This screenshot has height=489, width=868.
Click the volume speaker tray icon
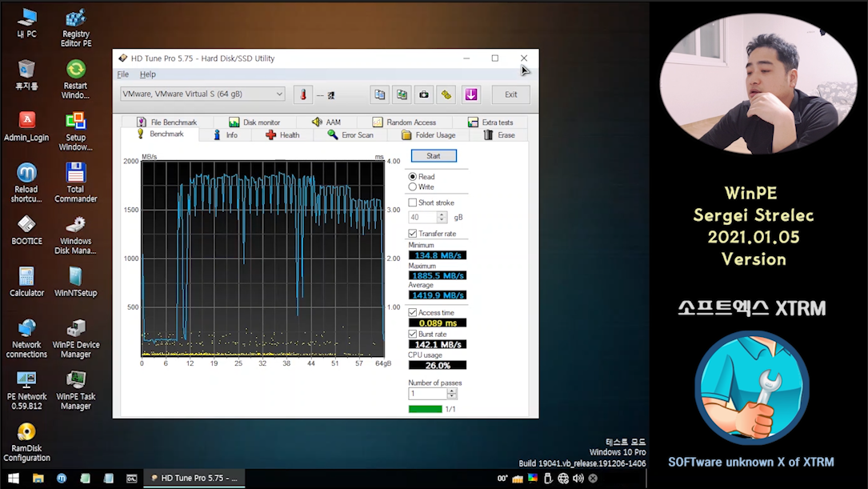click(x=578, y=478)
